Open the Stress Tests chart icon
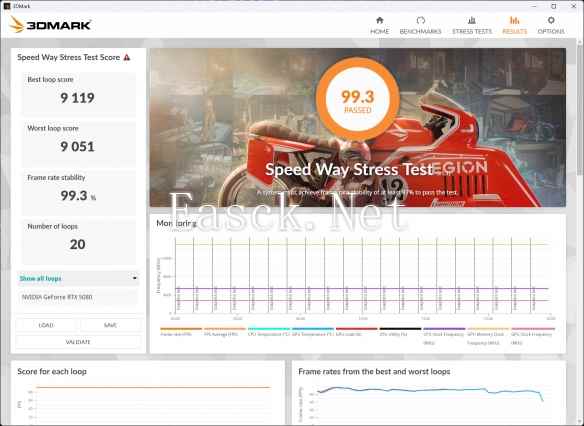Viewport: 584px width, 426px height. (472, 20)
